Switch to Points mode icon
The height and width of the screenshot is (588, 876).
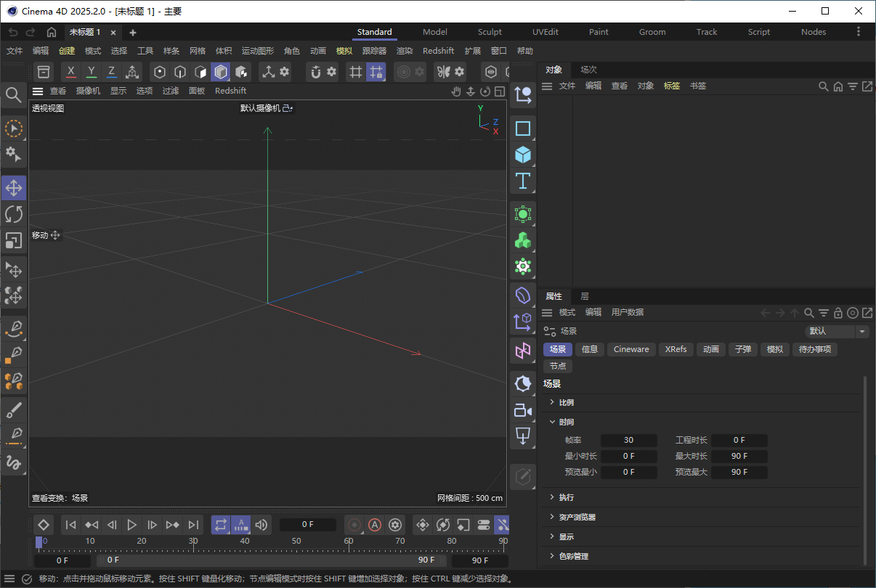pos(161,71)
